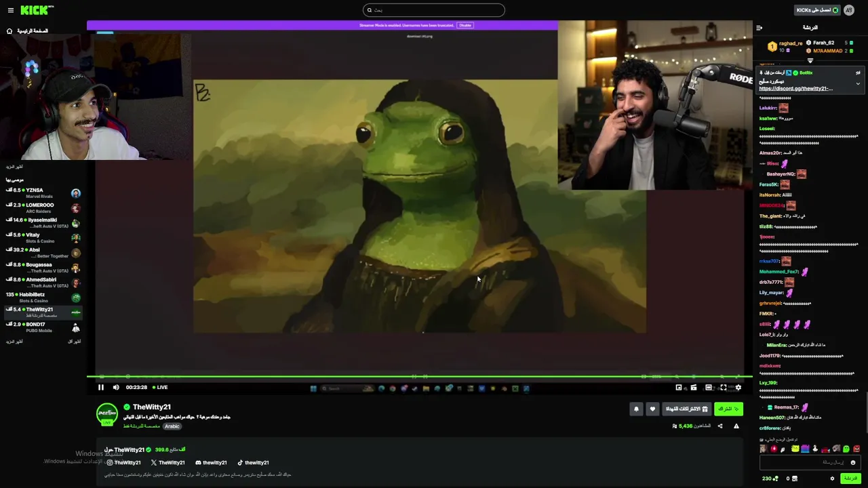Viewport: 868px width, 488px height.
Task: Open the chat shop icon
Action: point(795,479)
